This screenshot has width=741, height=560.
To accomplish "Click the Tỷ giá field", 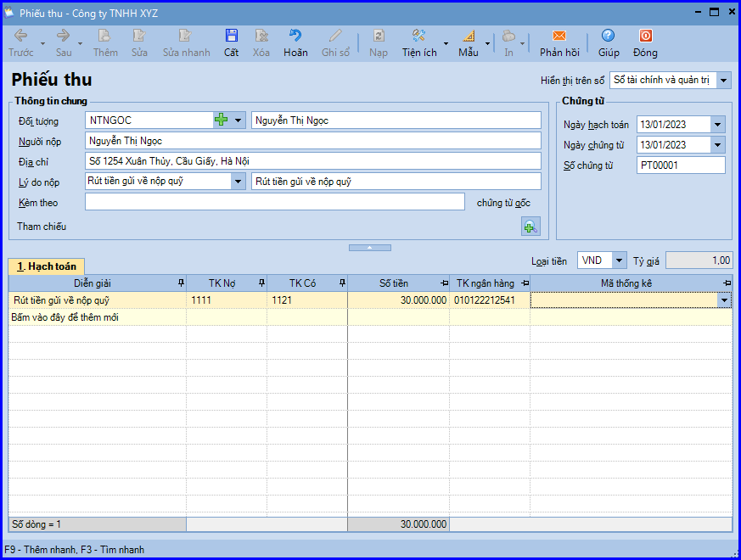I will [x=699, y=260].
